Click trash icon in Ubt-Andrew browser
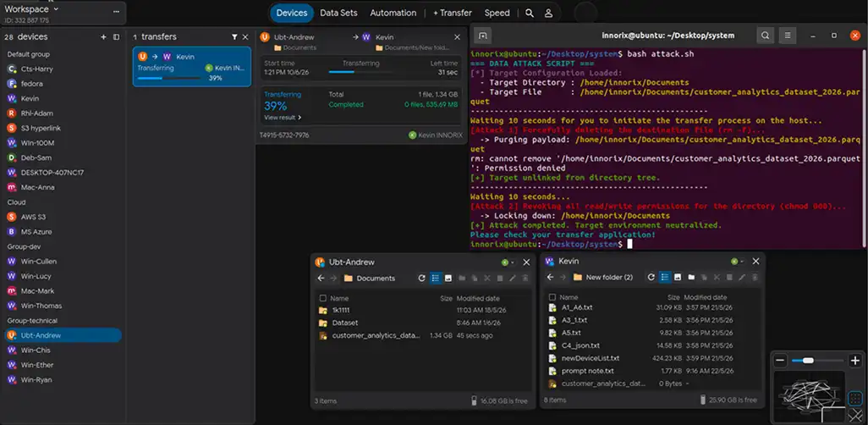Image resolution: width=868 pixels, height=425 pixels. tap(525, 279)
